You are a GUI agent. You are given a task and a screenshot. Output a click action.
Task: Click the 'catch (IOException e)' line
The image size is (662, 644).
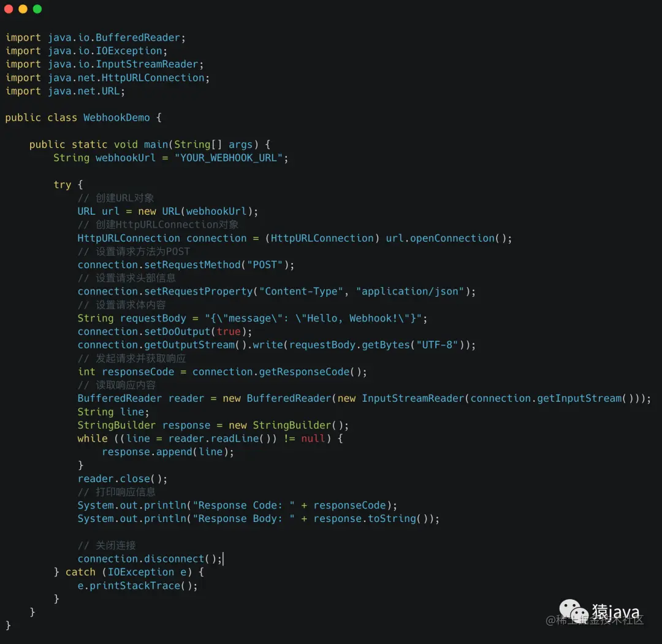(x=129, y=573)
